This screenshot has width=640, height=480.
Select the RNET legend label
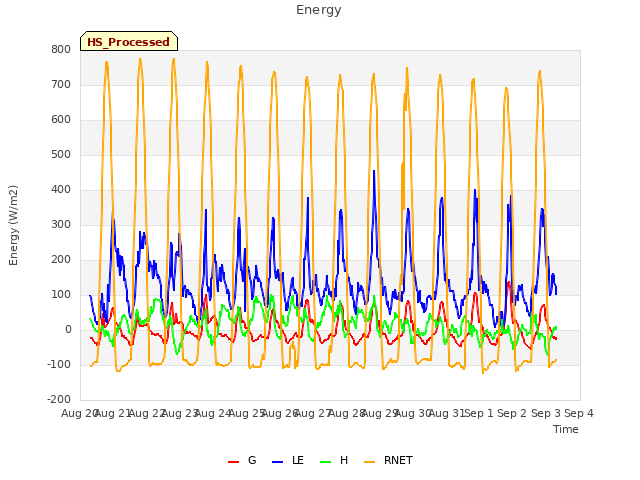coord(398,460)
